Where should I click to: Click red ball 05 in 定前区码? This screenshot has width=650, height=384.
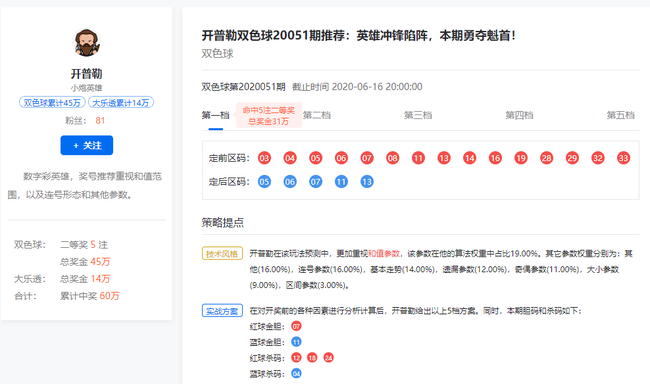coord(315,158)
